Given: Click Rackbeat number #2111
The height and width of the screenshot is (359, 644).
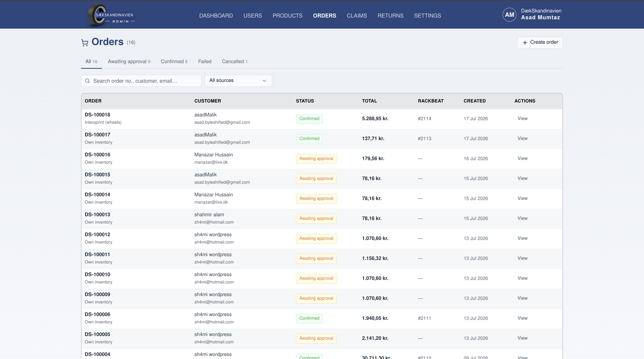Looking at the screenshot, I should pos(424,318).
